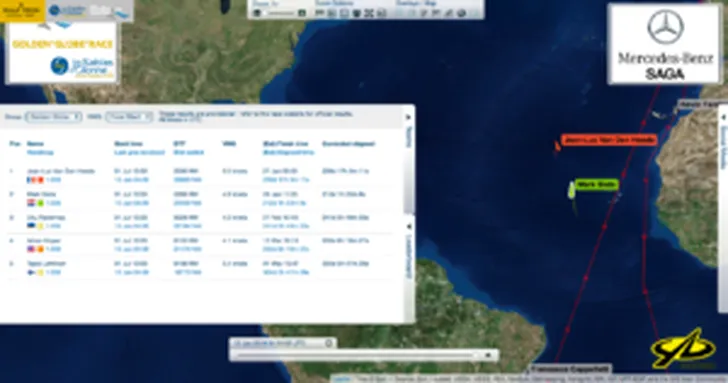The height and width of the screenshot is (383, 728).
Task: Click the globe icon in Overlays section
Action: (461, 13)
